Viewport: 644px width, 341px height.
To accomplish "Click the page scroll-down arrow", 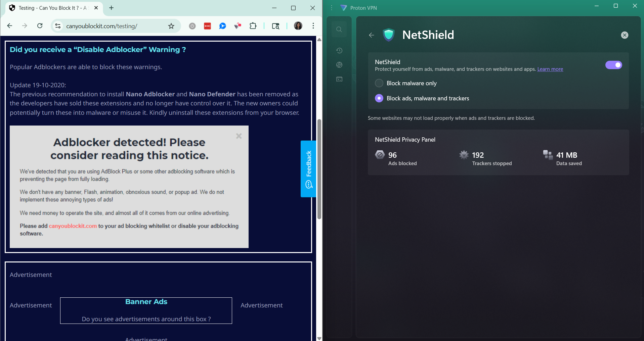I will tap(319, 338).
